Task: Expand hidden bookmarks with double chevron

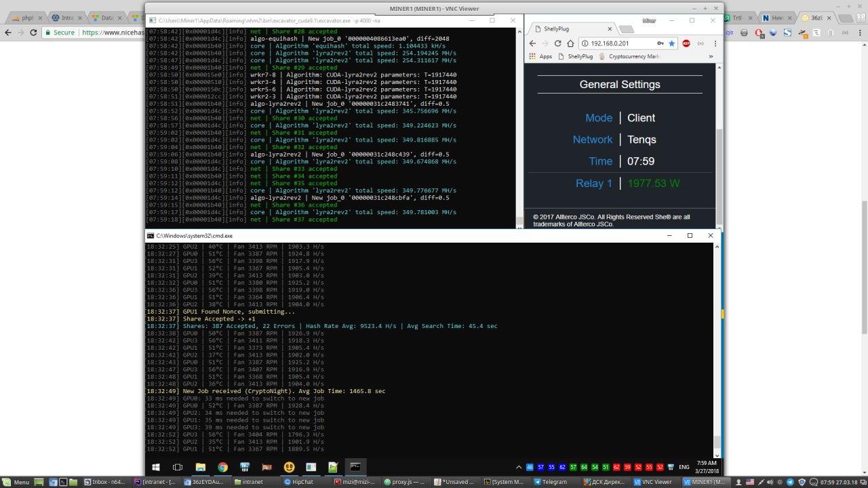Action: pos(711,56)
